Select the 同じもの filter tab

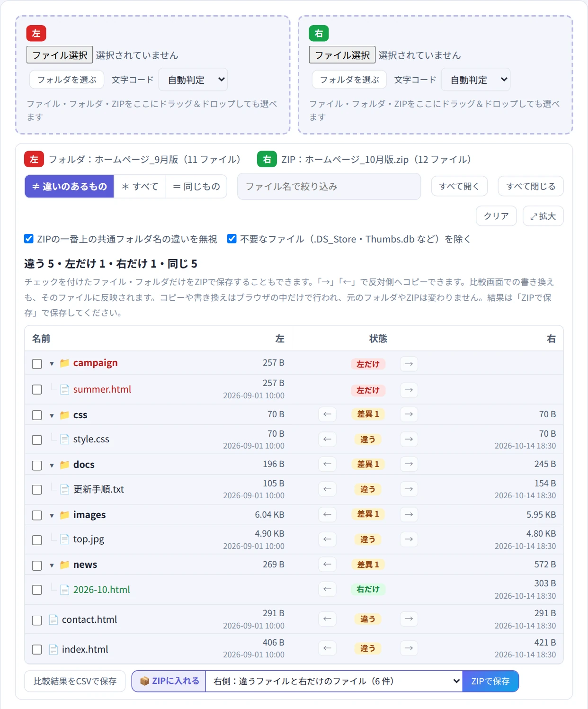coord(196,187)
